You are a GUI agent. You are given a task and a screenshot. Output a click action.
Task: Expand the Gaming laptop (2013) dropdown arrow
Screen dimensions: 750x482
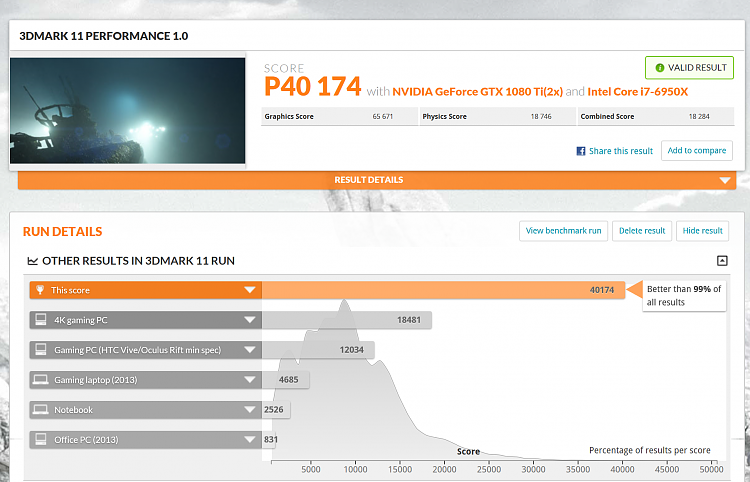click(250, 380)
